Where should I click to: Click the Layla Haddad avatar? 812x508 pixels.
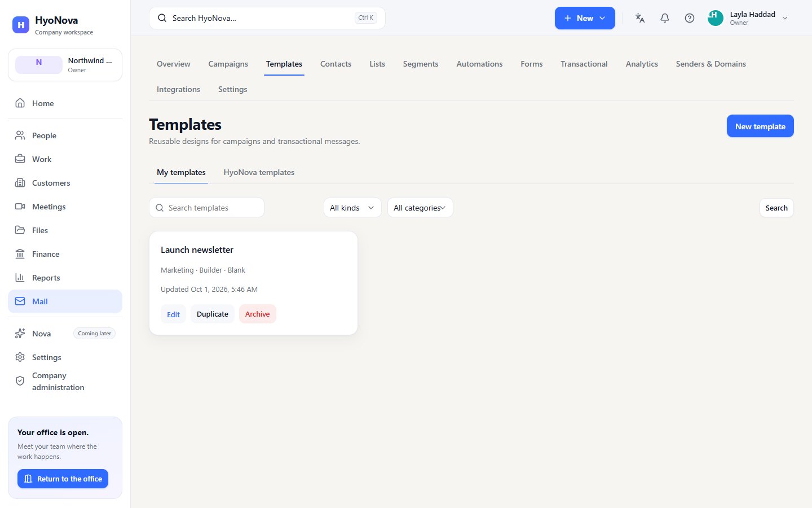click(x=716, y=18)
